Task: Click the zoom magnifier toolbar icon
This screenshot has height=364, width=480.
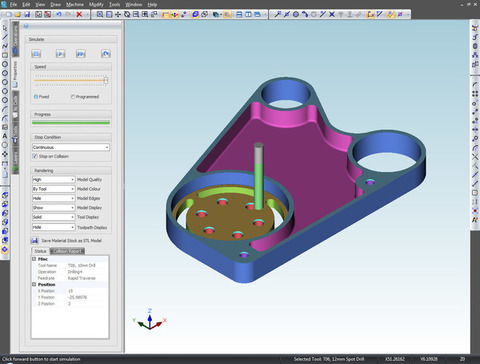Action: (x=100, y=14)
